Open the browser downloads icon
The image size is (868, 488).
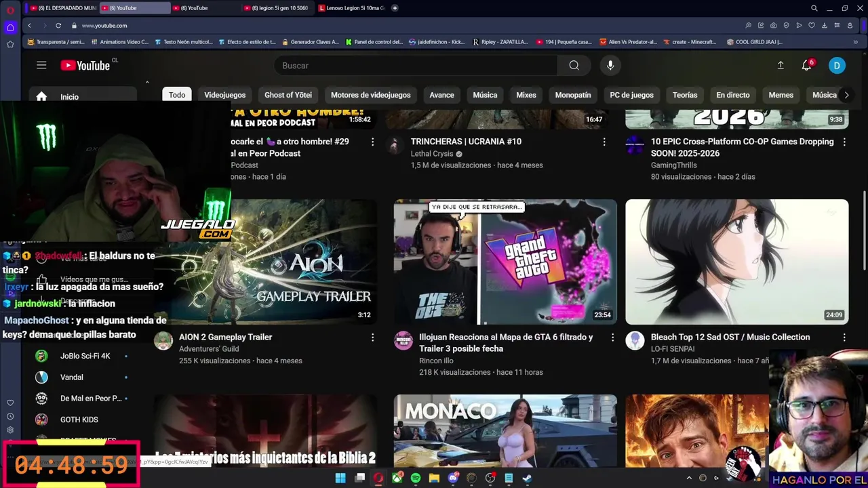[824, 26]
